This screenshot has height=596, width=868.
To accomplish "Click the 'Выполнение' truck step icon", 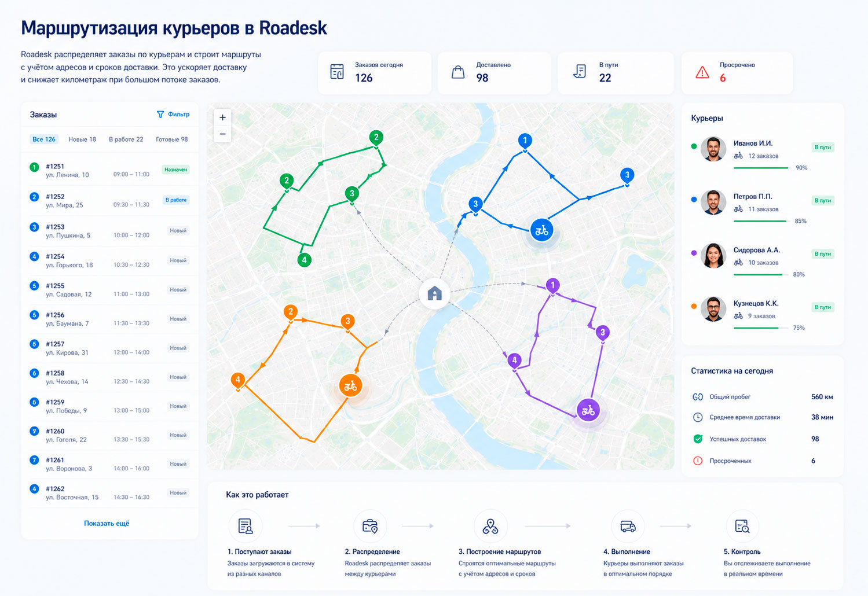I will [x=628, y=526].
